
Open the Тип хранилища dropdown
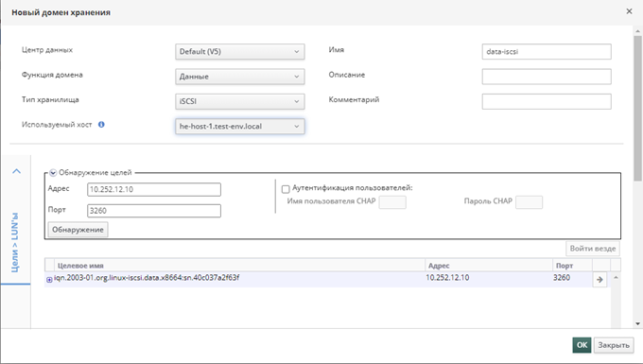point(240,102)
